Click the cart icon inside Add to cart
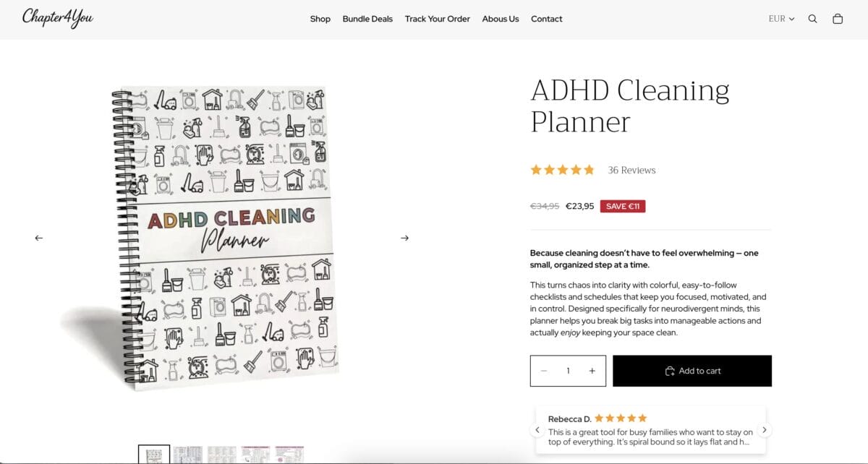This screenshot has height=464, width=868. pos(670,370)
